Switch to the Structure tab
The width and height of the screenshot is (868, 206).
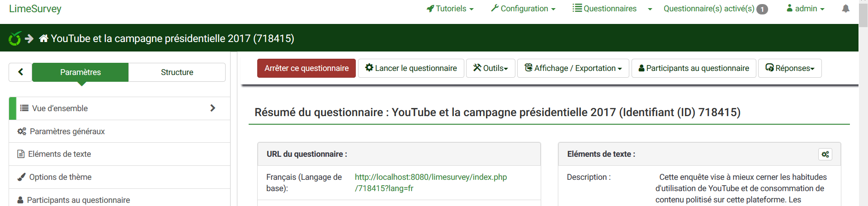coord(177,72)
